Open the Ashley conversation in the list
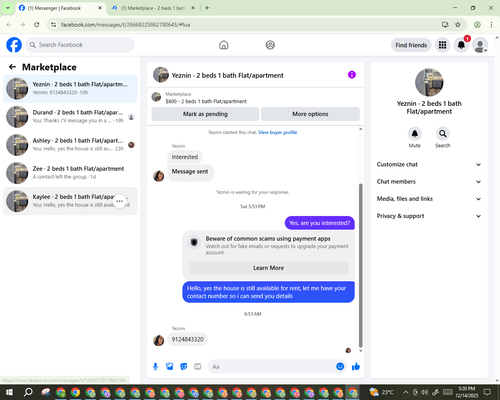Image resolution: width=500 pixels, height=400 pixels. click(x=70, y=145)
